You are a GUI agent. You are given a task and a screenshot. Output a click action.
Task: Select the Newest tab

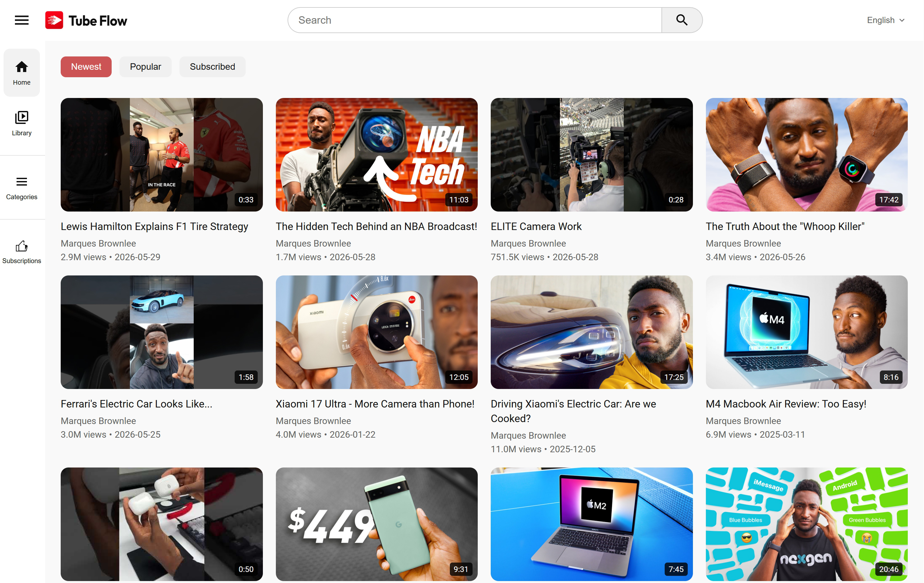point(86,67)
